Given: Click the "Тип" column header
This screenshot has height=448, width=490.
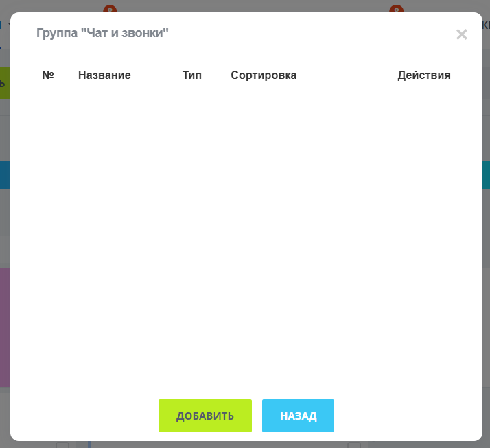Looking at the screenshot, I should pyautogui.click(x=192, y=75).
